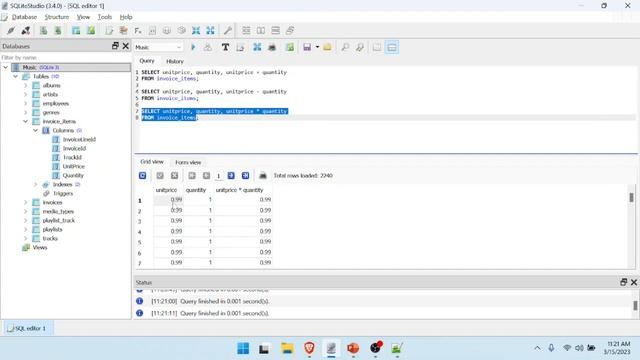
Task: Refresh results with the blue C button
Action: point(142,176)
